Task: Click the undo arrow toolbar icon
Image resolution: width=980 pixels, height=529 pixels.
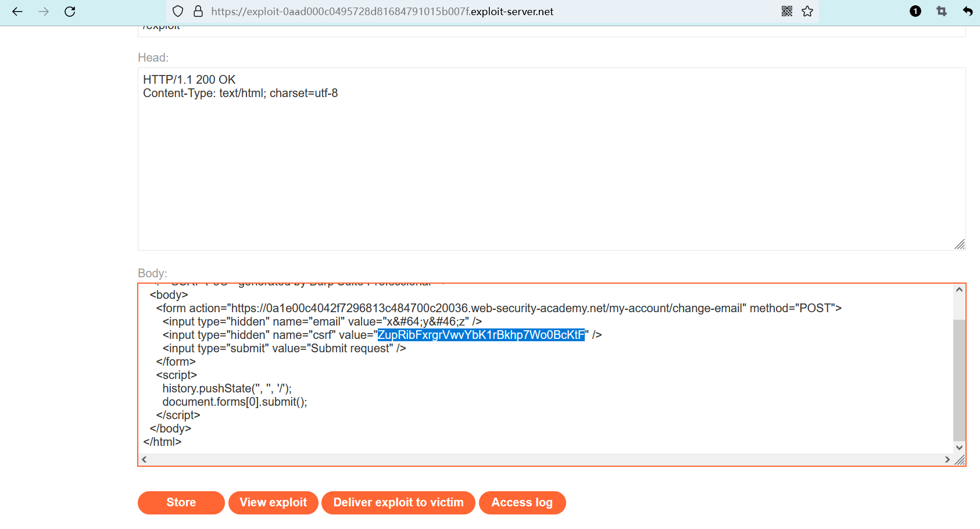Action: [x=968, y=12]
